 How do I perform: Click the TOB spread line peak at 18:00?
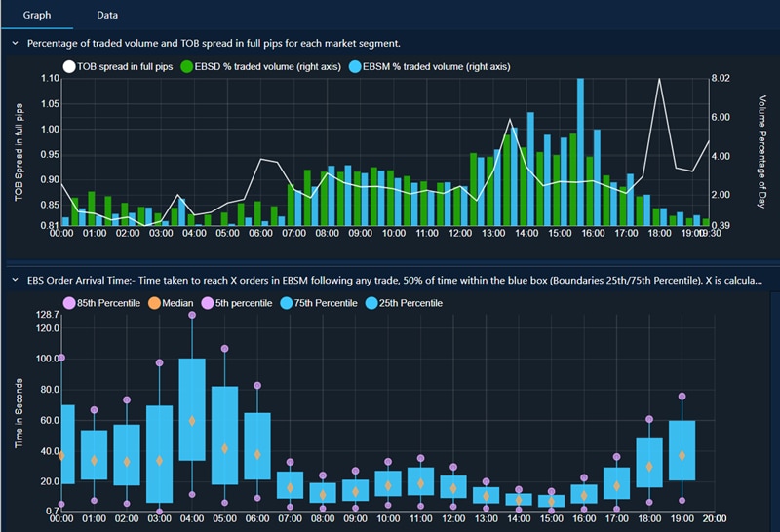click(661, 79)
